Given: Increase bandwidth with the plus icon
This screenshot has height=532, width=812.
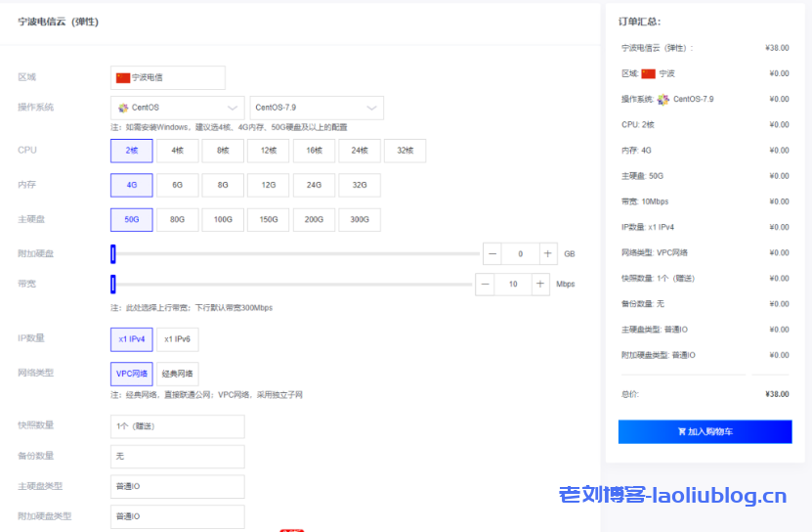Looking at the screenshot, I should (540, 284).
